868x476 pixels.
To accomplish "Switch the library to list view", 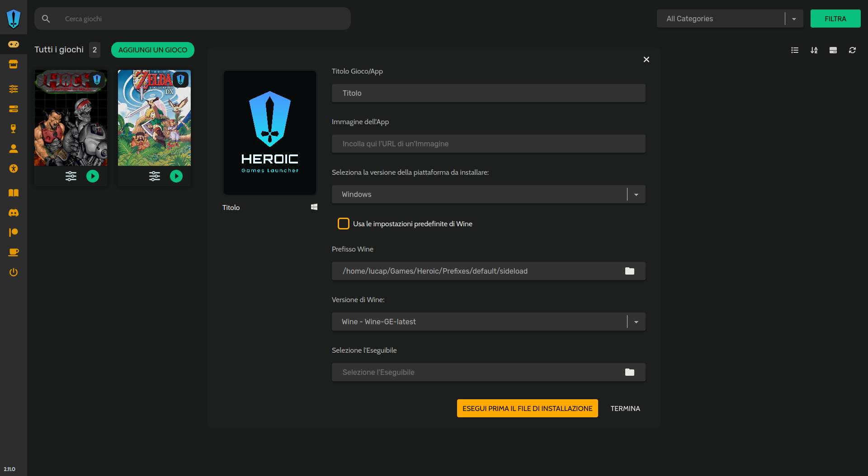I will 795,50.
